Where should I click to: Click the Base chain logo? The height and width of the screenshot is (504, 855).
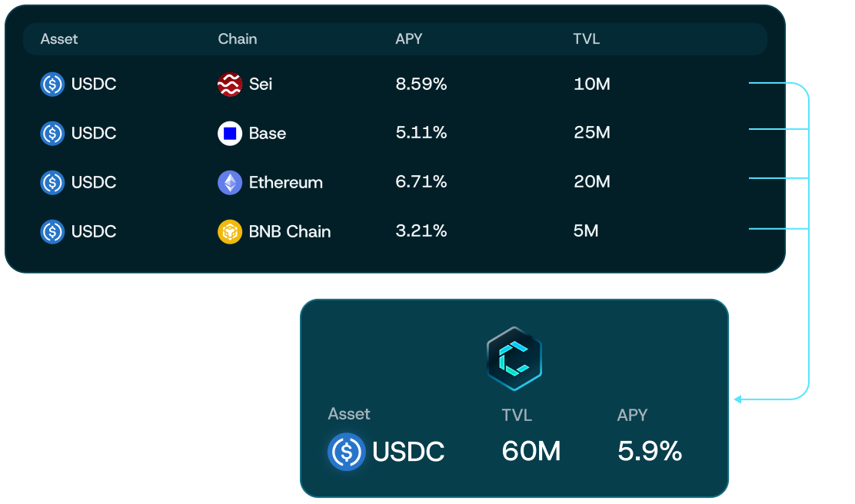click(230, 133)
